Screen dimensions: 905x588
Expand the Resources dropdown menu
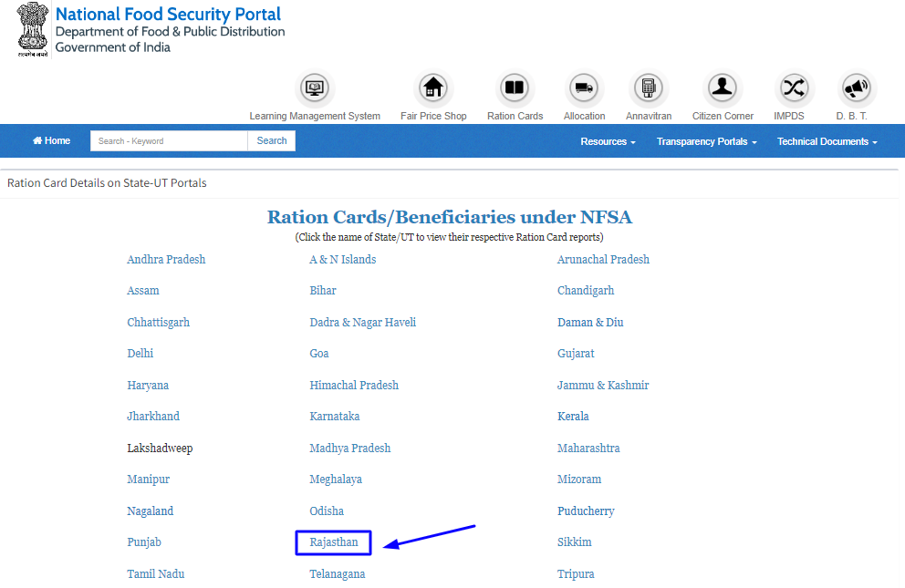point(608,142)
